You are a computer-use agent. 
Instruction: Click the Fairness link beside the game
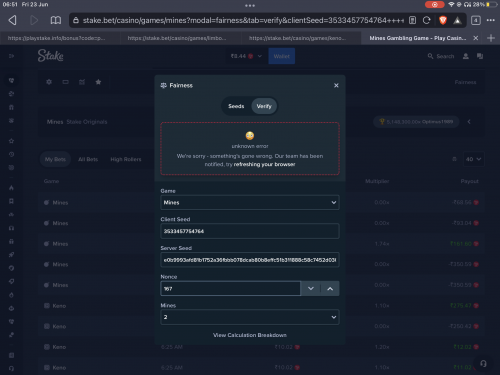tap(465, 82)
